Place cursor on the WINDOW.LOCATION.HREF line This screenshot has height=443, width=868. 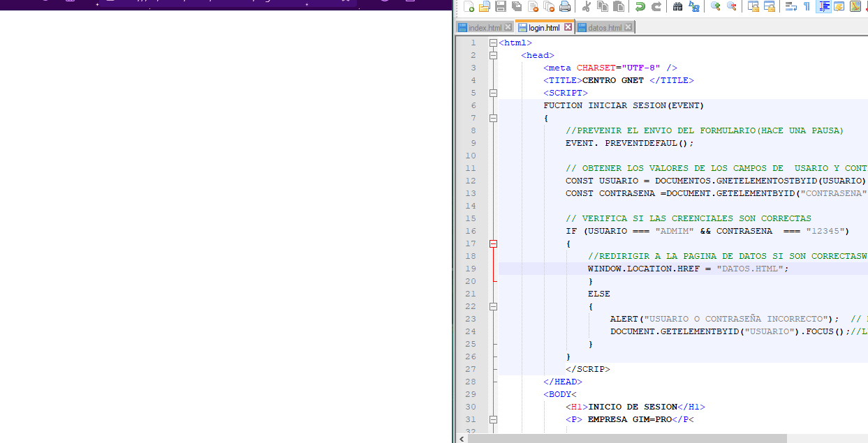click(x=687, y=269)
